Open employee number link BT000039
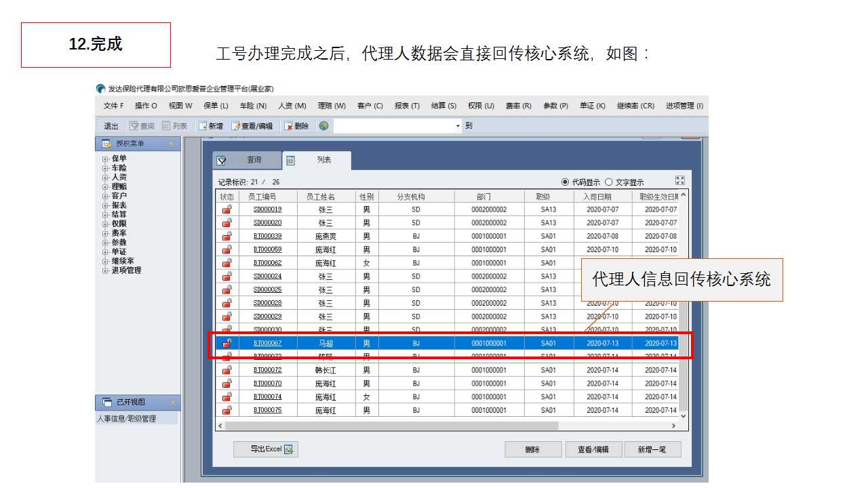 pyautogui.click(x=267, y=236)
